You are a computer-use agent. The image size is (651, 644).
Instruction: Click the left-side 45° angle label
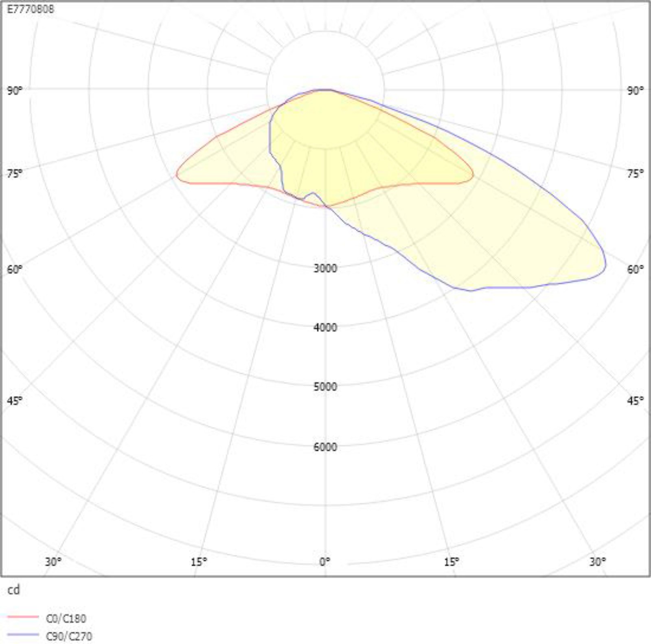(15, 401)
